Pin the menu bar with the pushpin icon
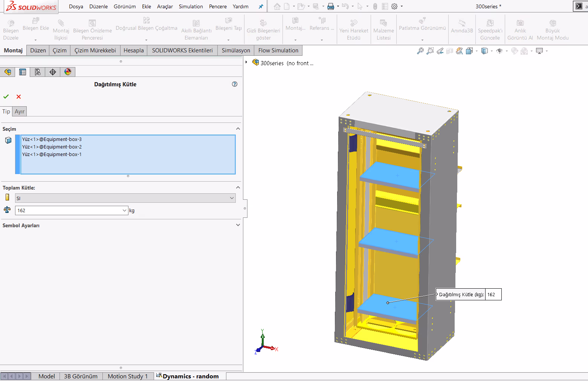This screenshot has width=588, height=381. [261, 6]
